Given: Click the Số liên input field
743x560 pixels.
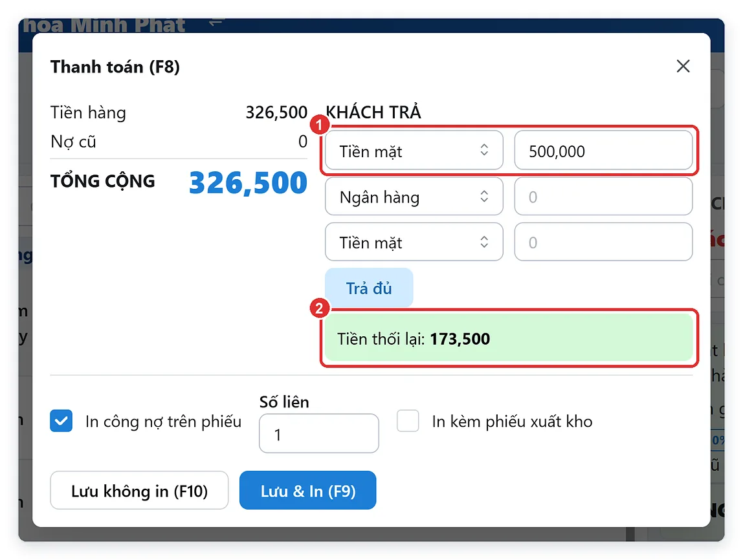Looking at the screenshot, I should pos(319,434).
